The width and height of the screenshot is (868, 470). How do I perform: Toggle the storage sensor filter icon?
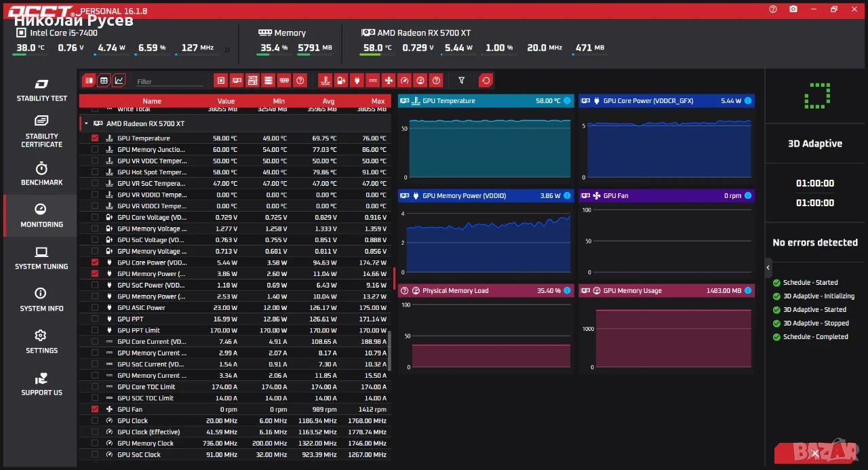click(269, 81)
